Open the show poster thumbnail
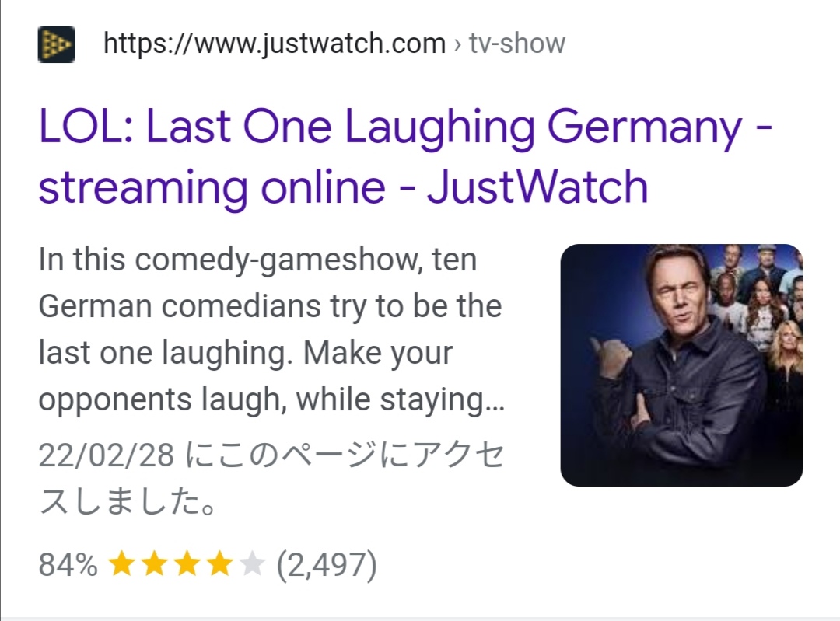Viewport: 840px width, 621px height. [x=681, y=365]
